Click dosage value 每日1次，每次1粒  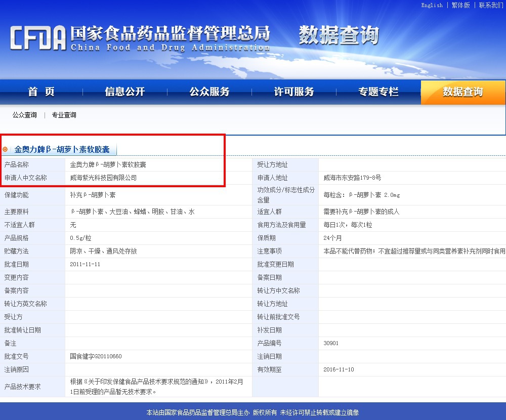click(x=348, y=225)
